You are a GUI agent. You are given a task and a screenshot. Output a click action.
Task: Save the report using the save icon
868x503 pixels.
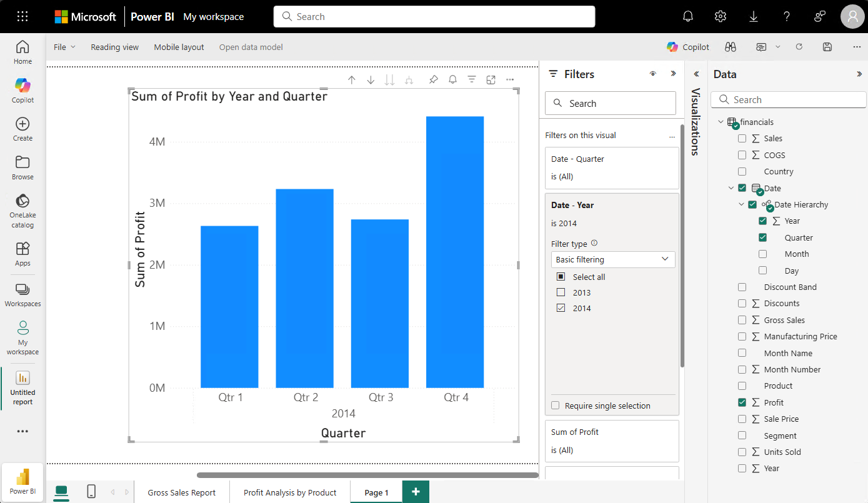pos(827,47)
